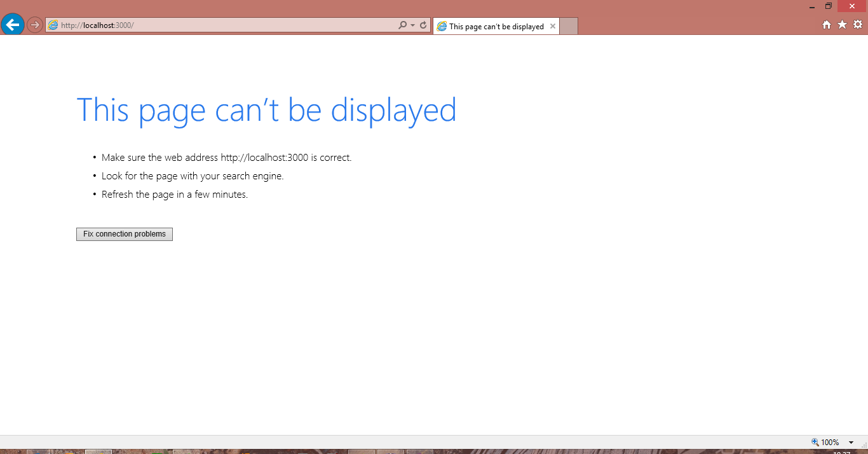Viewport: 868px width, 454px height.
Task: Show address bar autocomplete dropdown arrow
Action: [x=413, y=25]
